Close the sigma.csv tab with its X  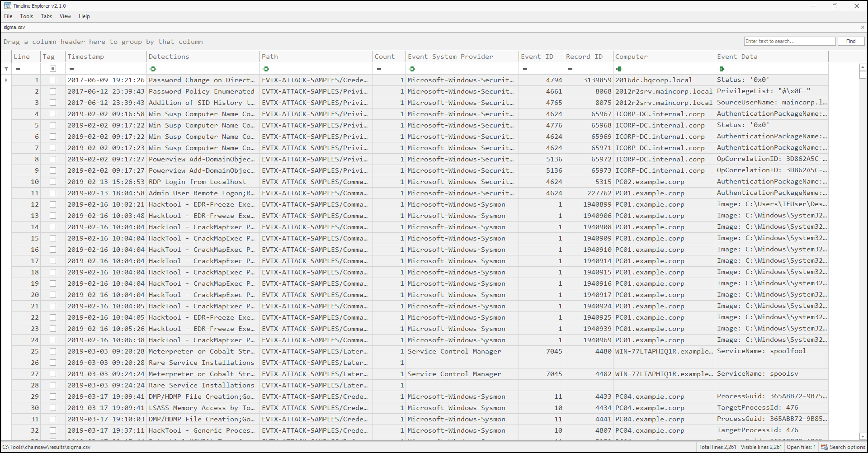click(862, 27)
